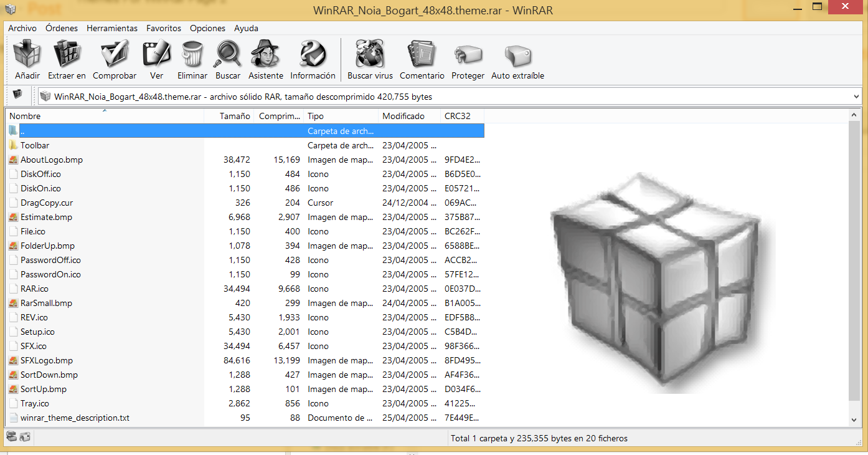Click the key icon in status bar
This screenshot has width=868, height=455.
(25, 437)
